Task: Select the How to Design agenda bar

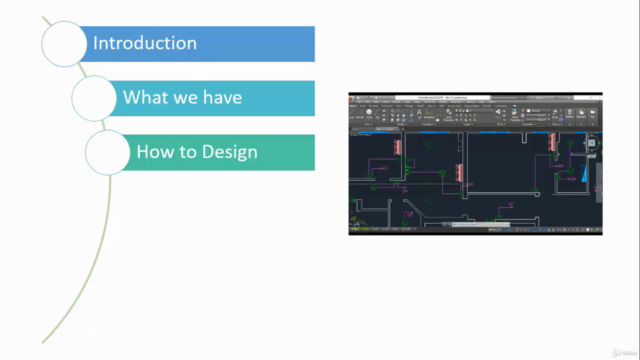Action: click(x=219, y=152)
